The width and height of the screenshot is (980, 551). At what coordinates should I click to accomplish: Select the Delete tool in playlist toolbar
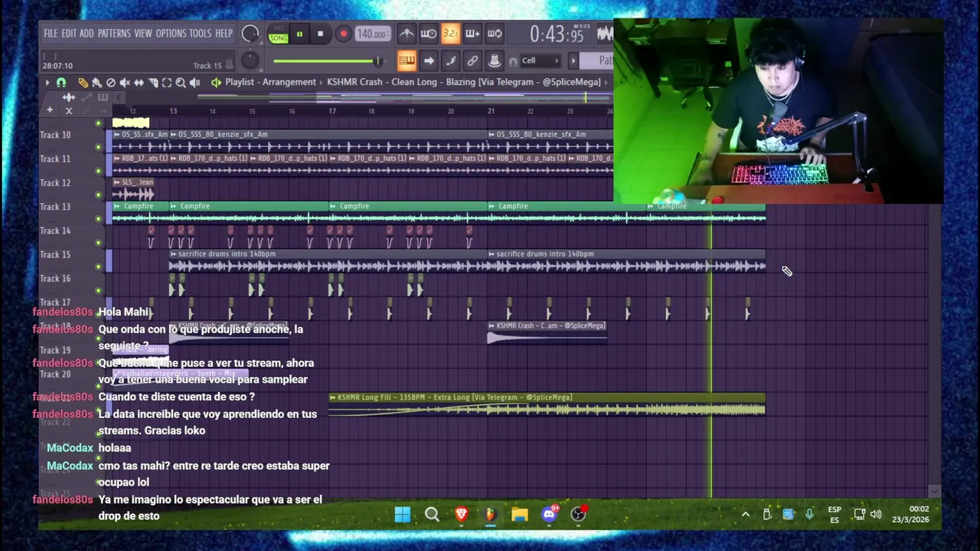(110, 83)
